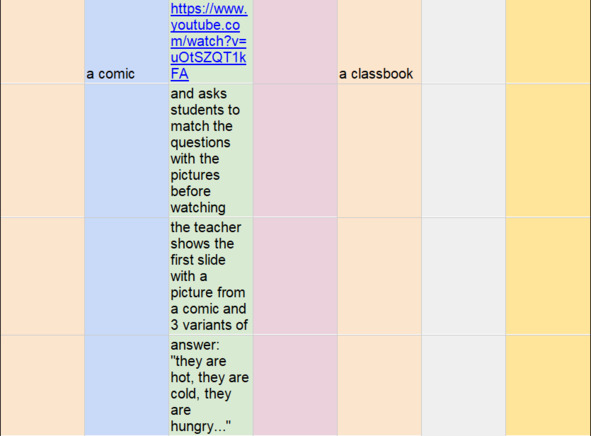Click the orange cell left of 'a comic'
The width and height of the screenshot is (591, 436).
tap(42, 41)
